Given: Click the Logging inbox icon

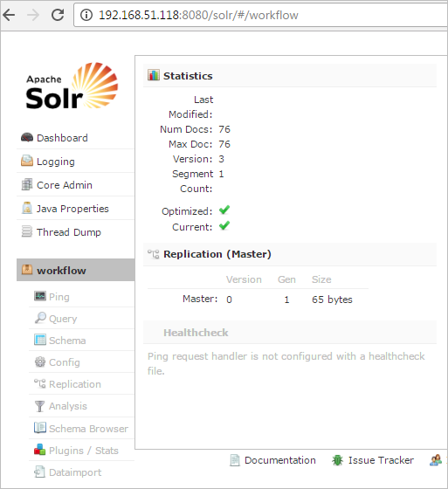Looking at the screenshot, I should point(27,161).
